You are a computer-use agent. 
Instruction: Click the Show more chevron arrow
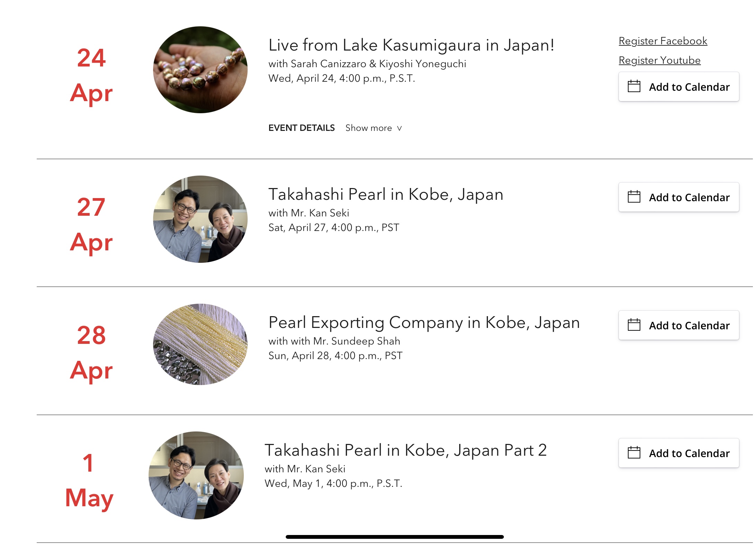click(399, 128)
